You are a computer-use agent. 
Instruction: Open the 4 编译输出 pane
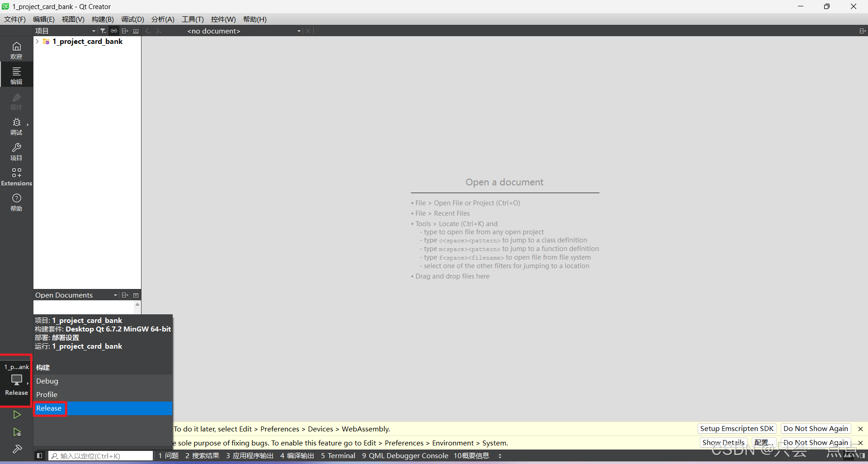[x=297, y=456]
